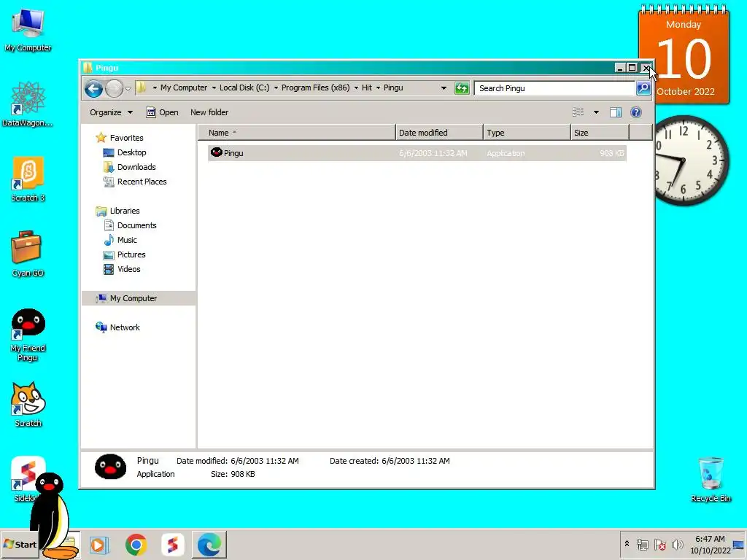Select the My Computer desktop icon
Screen dimensions: 747x560
tap(28, 29)
